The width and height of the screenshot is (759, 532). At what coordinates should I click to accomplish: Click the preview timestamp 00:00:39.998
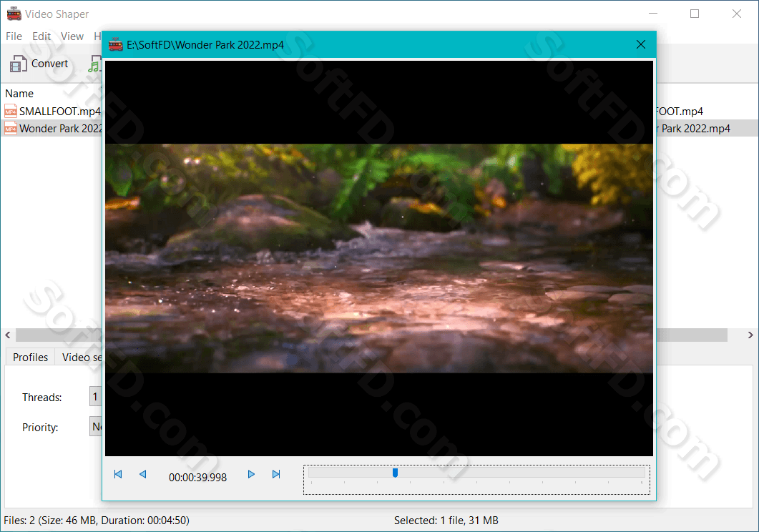[197, 478]
